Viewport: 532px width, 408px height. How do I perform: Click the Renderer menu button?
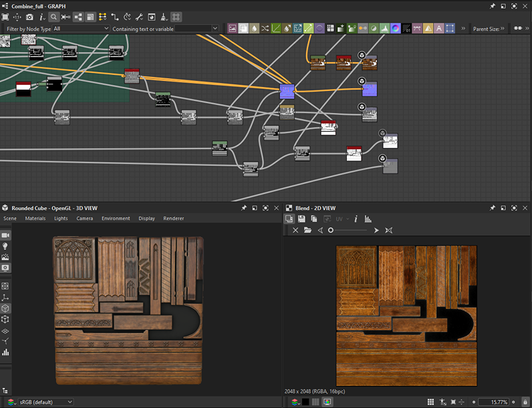[174, 219]
